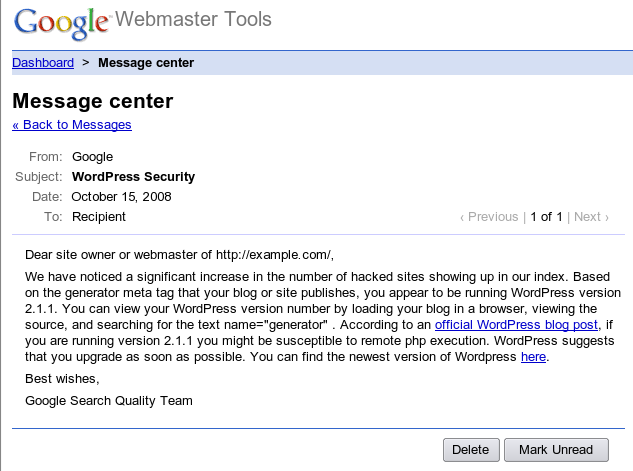
Task: Click the Google logo
Action: (x=62, y=22)
